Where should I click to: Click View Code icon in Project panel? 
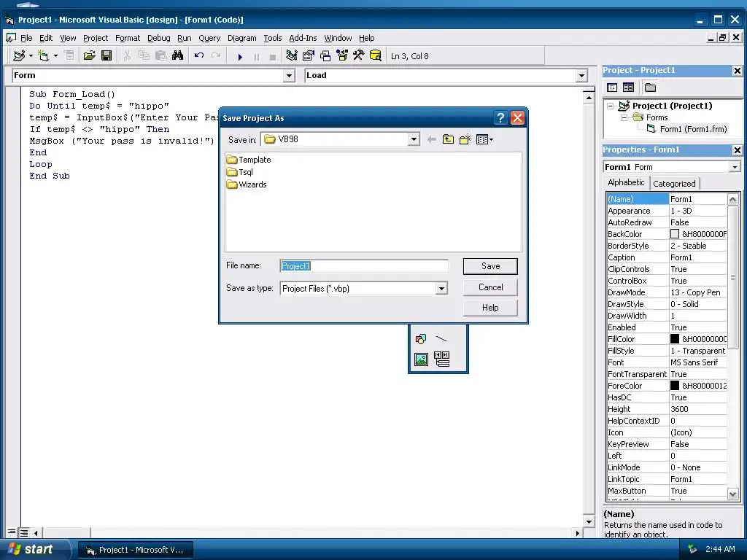point(612,87)
